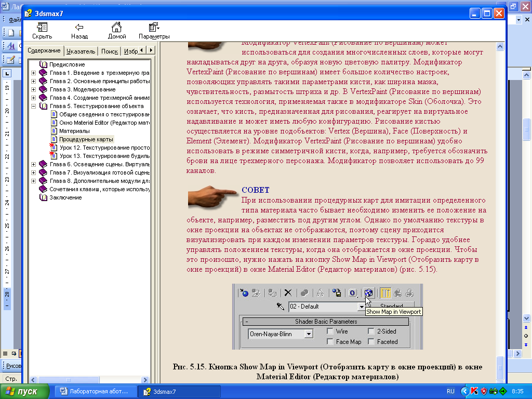This screenshot has width=532, height=399.
Task: Expand Глава 8 Дополнительные модули node
Action: pos(34,181)
